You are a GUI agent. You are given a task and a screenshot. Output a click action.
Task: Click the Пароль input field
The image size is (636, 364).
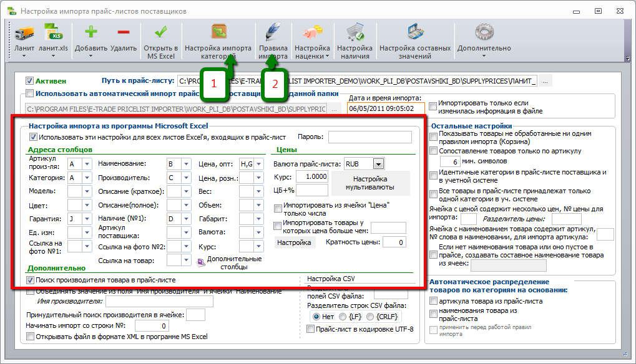(370, 137)
